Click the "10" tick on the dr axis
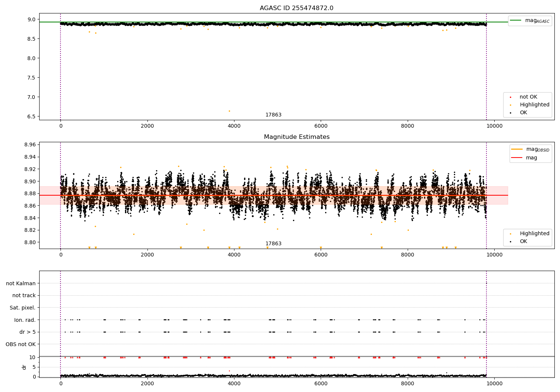This screenshot has height=392, width=560. click(32, 357)
